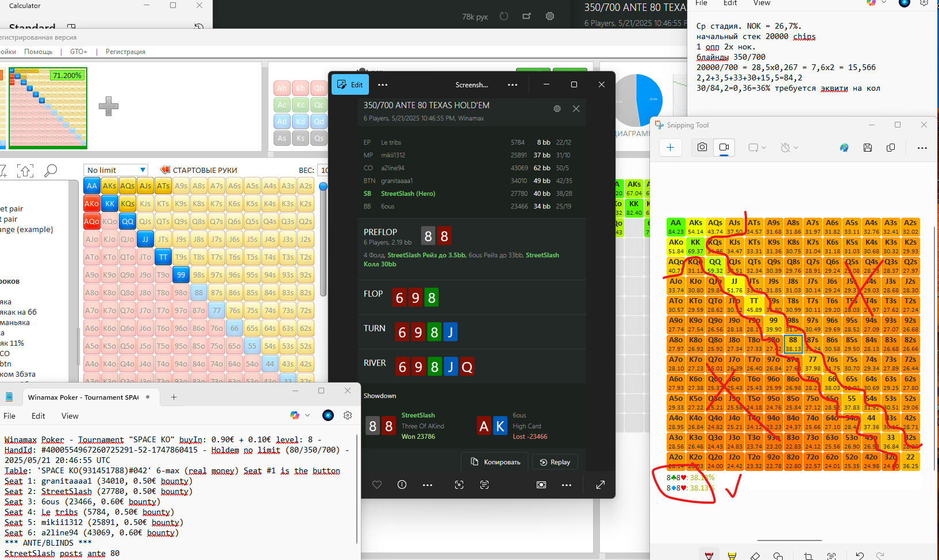Click the СТАРТОВЫЕ РУКИ label
939x560 pixels.
pos(205,170)
